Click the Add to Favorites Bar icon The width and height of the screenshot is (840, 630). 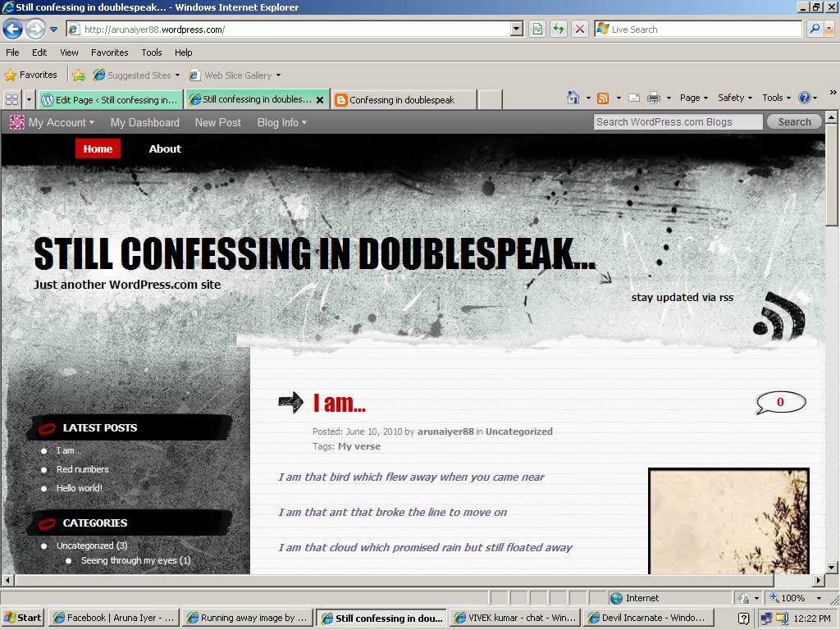pyautogui.click(x=79, y=75)
